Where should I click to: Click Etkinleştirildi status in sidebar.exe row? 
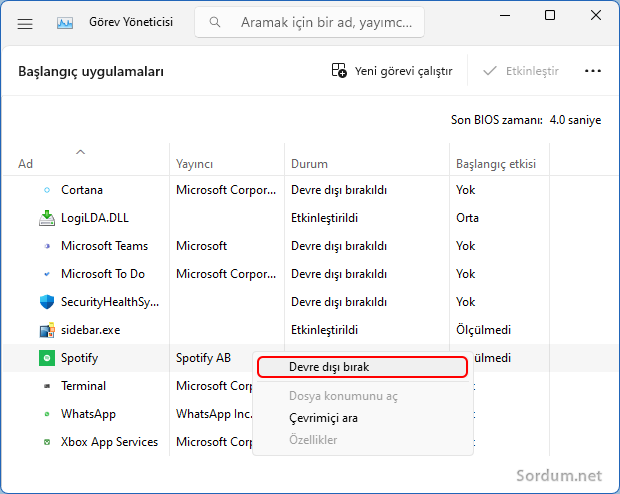coord(324,330)
